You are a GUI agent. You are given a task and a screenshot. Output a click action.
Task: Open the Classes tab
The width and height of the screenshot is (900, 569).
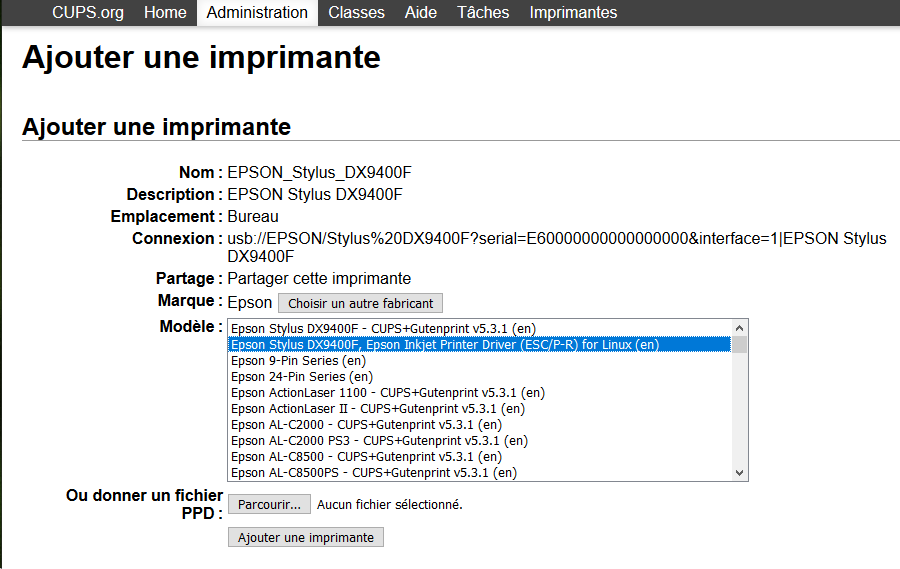point(356,13)
